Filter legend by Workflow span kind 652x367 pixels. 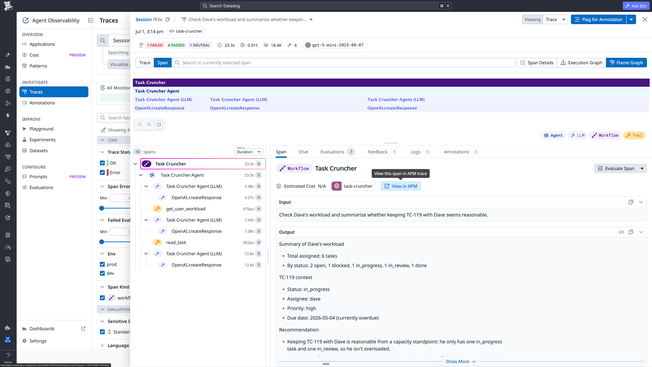click(605, 135)
